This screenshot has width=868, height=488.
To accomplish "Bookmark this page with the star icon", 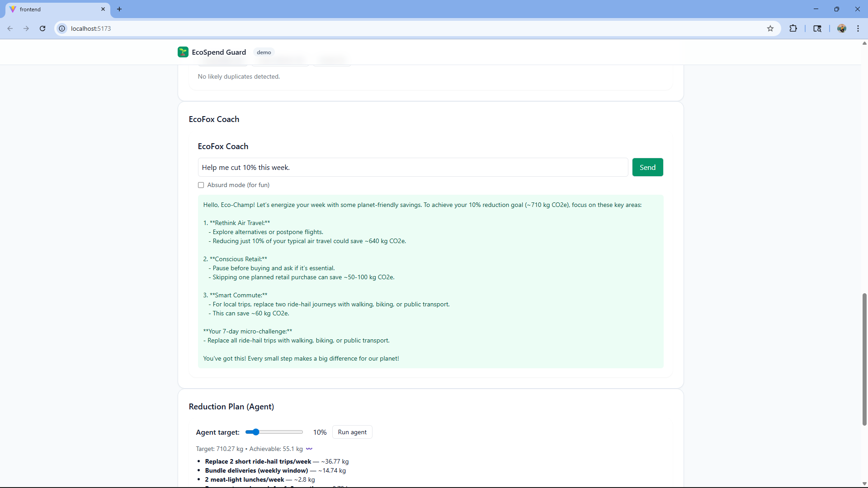I will coord(770,28).
